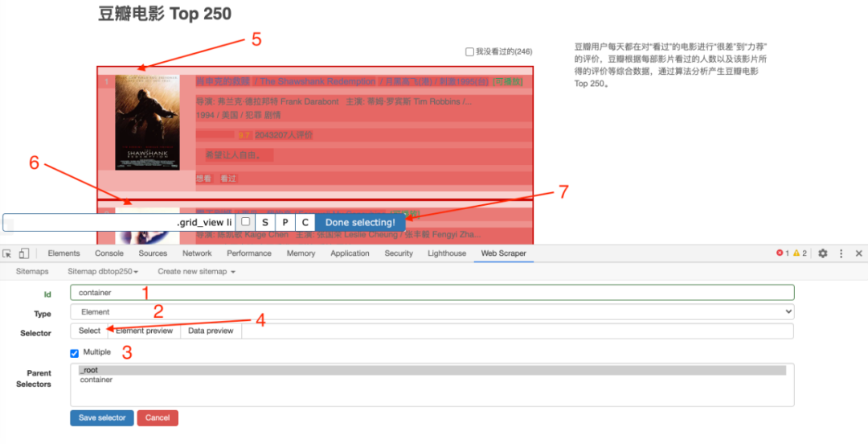Screen dimensions: 868x444
Task: Click the red error count indicator
Action: coord(782,253)
